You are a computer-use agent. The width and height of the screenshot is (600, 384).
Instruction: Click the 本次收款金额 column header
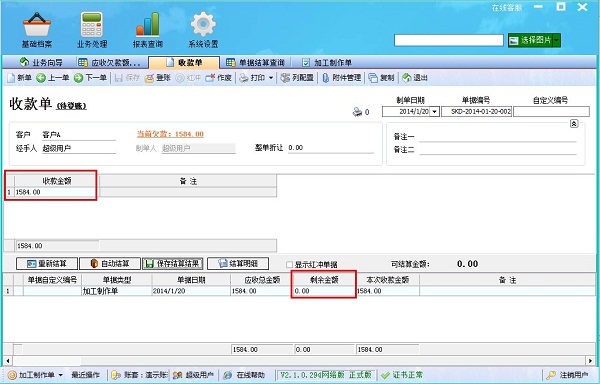[388, 280]
